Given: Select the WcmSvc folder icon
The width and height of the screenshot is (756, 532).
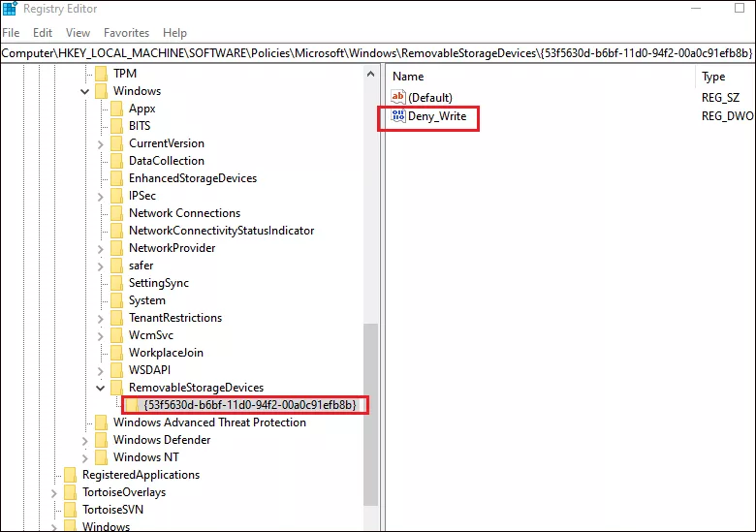Looking at the screenshot, I should [x=116, y=335].
